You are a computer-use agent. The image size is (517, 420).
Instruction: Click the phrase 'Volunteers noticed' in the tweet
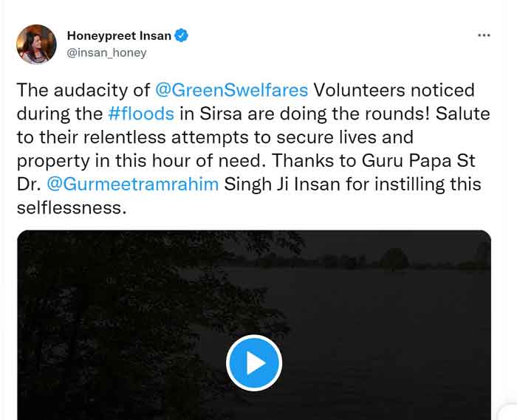click(394, 90)
